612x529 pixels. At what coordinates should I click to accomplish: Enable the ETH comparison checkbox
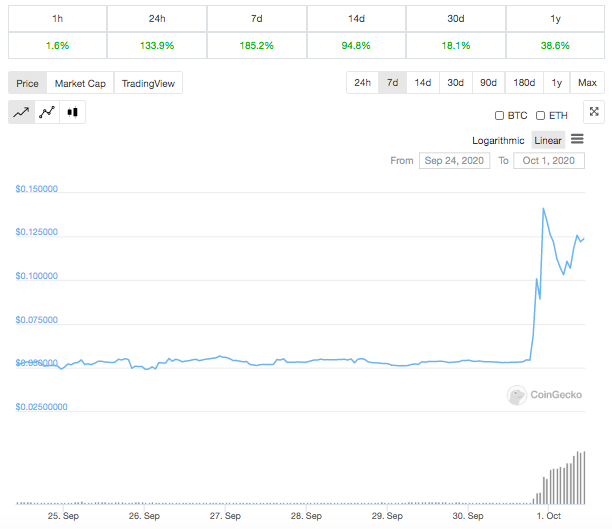pyautogui.click(x=540, y=116)
